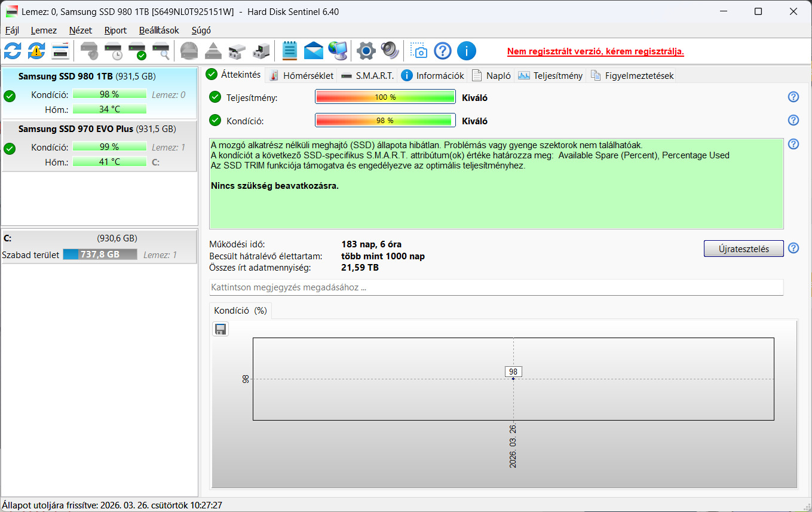812x512 pixels.
Task: Click the disk panel view toolbar icon
Action: [60, 51]
